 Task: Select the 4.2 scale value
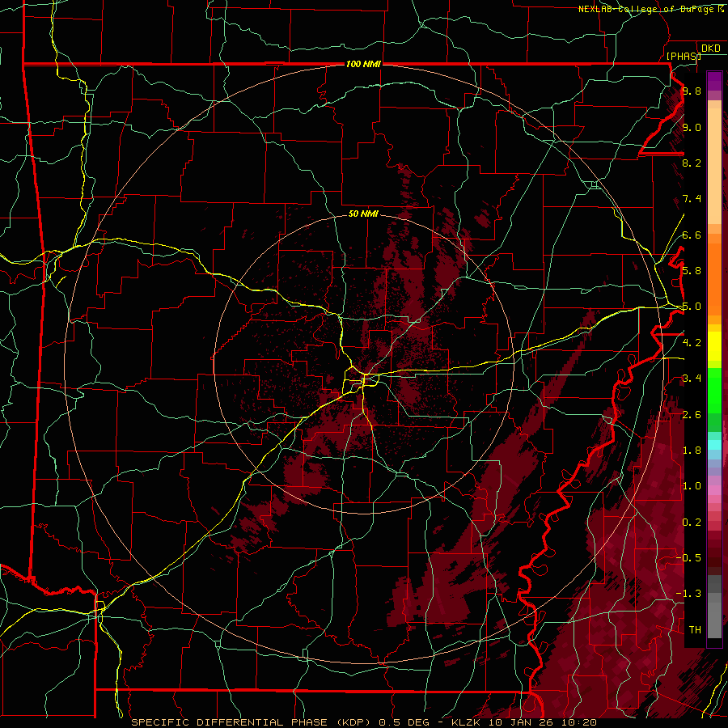pyautogui.click(x=692, y=343)
